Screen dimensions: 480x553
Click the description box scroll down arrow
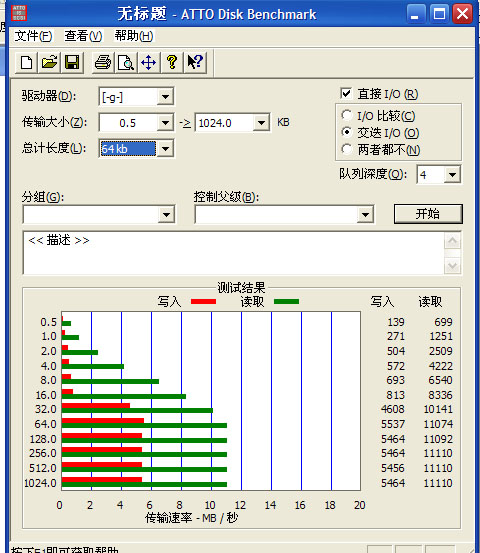pos(452,265)
